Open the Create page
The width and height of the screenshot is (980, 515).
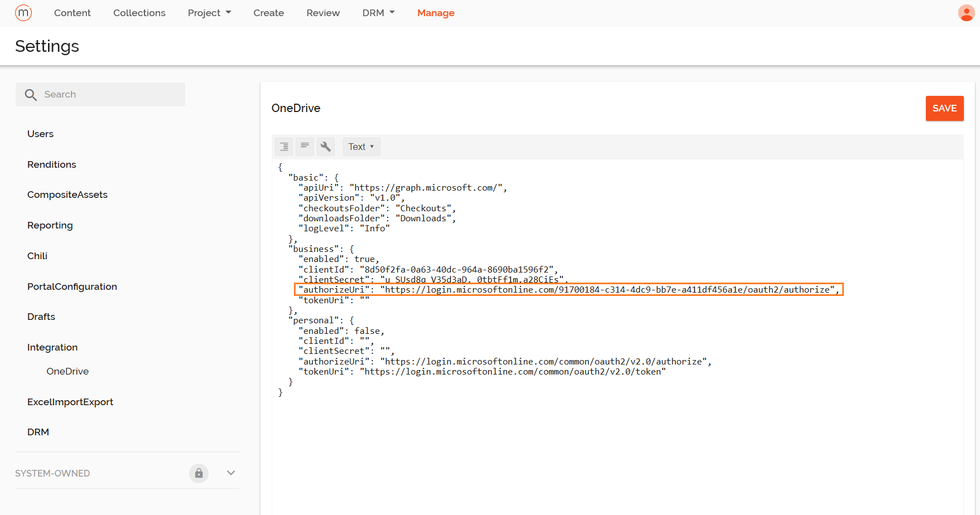[269, 13]
